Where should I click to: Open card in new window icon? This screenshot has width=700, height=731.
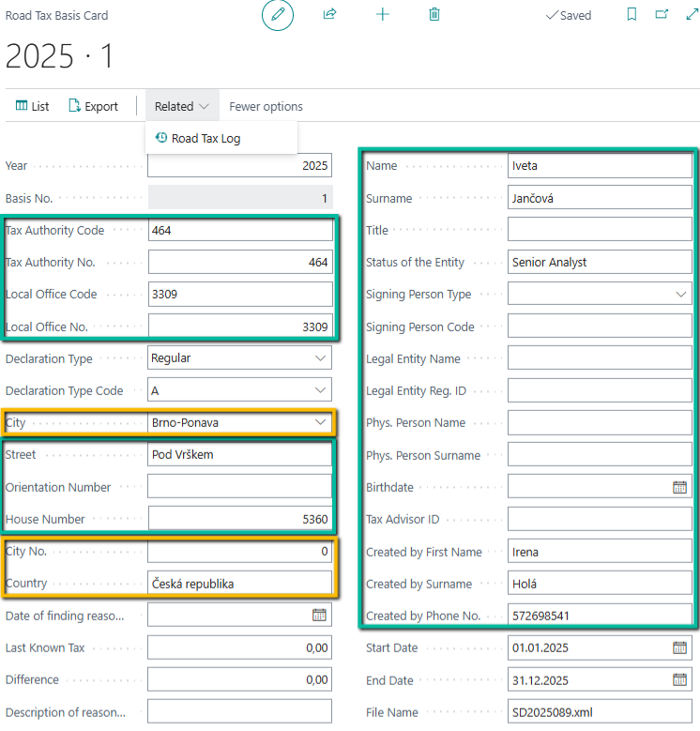point(662,15)
